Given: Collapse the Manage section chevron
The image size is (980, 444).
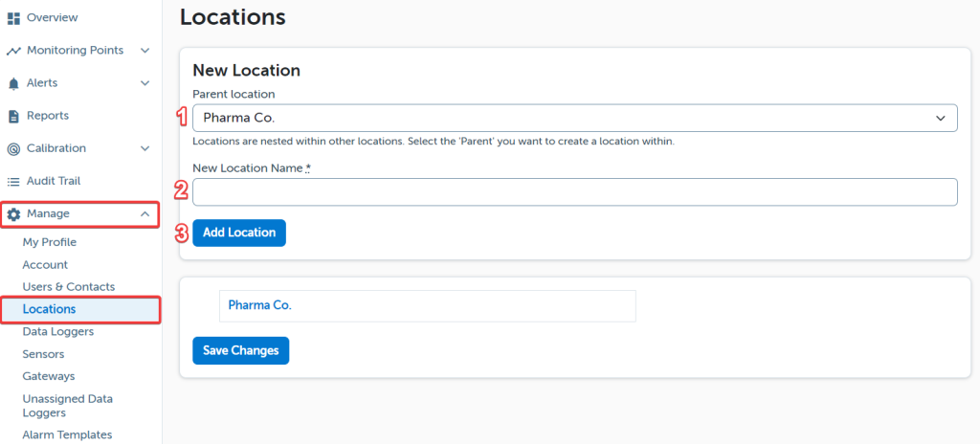Looking at the screenshot, I should coord(145,213).
